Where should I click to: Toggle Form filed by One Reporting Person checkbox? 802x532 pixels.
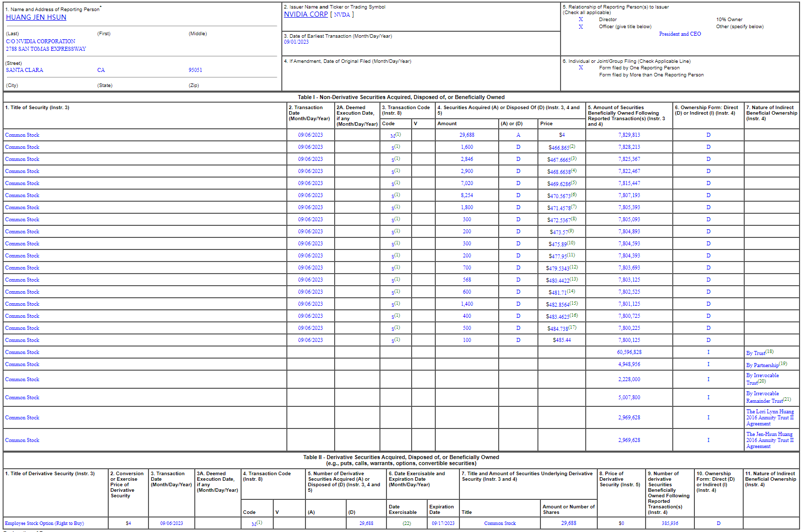[581, 68]
